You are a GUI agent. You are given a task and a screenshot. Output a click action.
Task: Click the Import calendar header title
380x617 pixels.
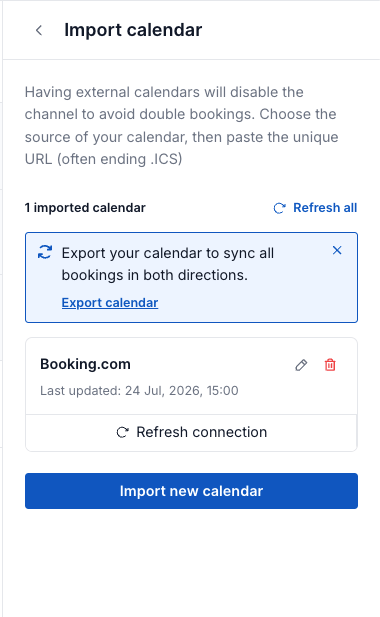(x=133, y=30)
